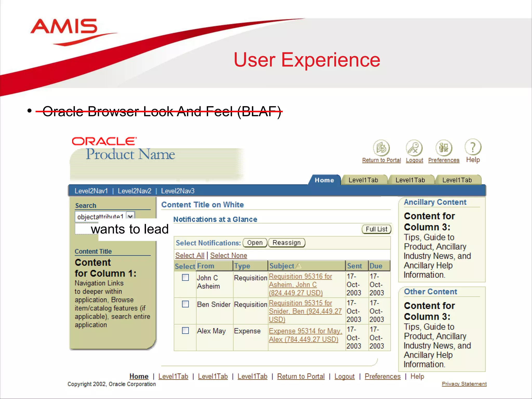Click the Preferences header link
The image size is (532, 399).
444,160
